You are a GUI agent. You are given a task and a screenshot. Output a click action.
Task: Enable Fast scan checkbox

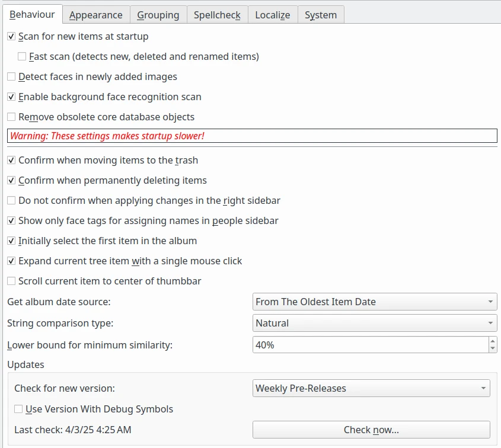coord(22,57)
